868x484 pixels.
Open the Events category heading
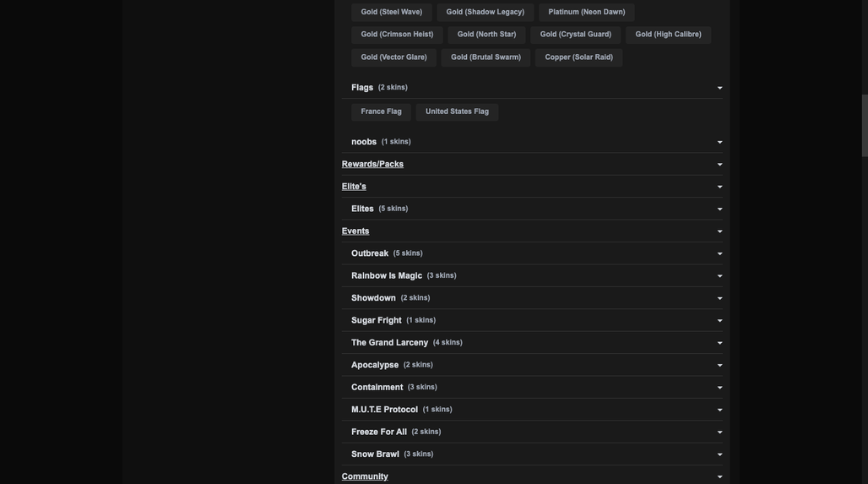coord(355,231)
